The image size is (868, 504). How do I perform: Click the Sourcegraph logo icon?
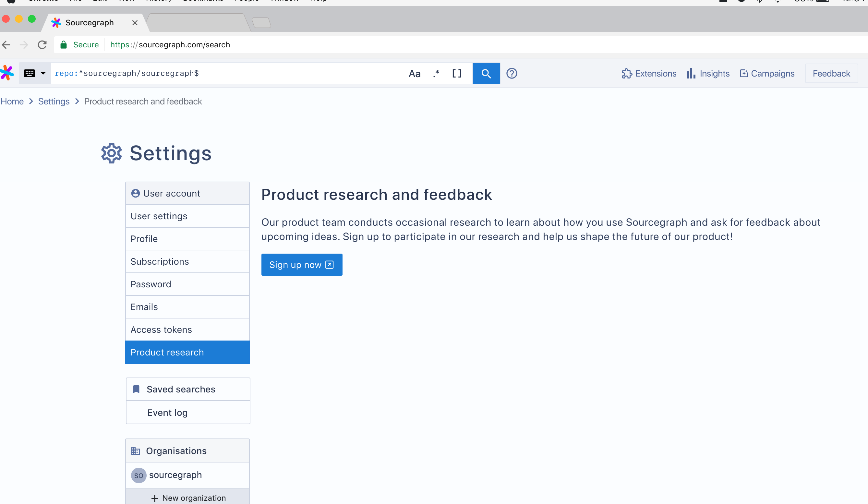tap(7, 73)
